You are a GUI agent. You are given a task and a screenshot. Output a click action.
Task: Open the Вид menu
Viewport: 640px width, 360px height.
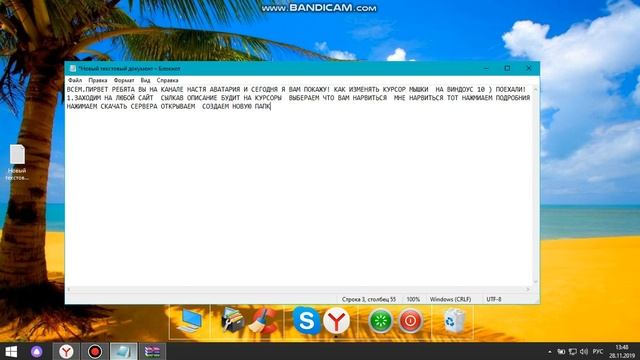tap(145, 80)
